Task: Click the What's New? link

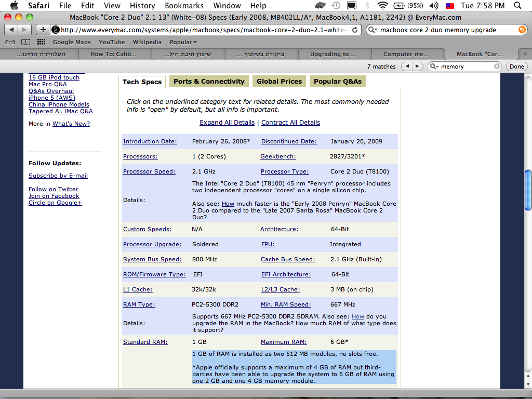Action: (x=71, y=124)
